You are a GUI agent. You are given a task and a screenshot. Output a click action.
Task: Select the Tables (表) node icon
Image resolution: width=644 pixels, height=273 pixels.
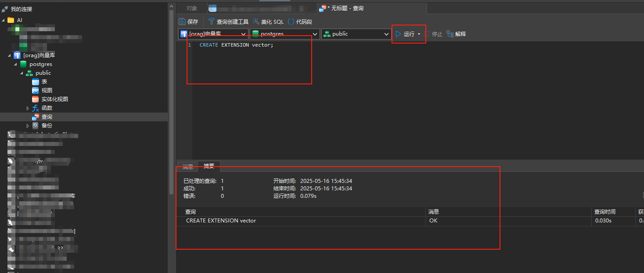click(36, 82)
